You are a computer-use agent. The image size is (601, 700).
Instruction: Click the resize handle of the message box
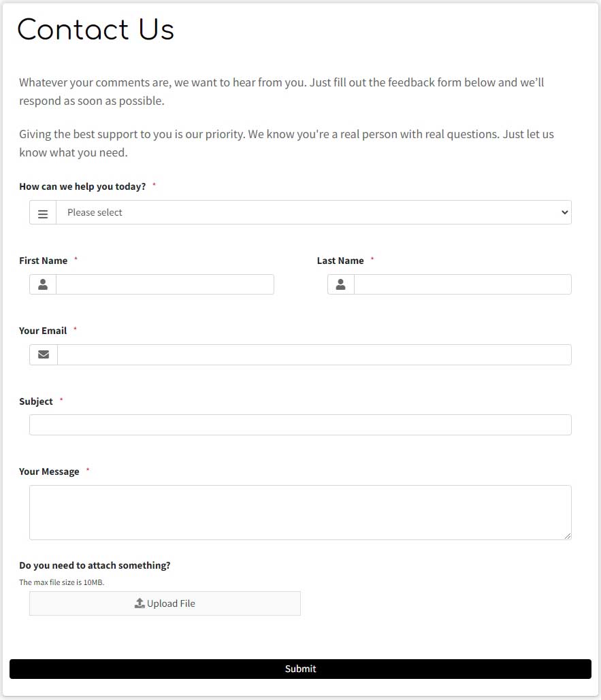567,536
